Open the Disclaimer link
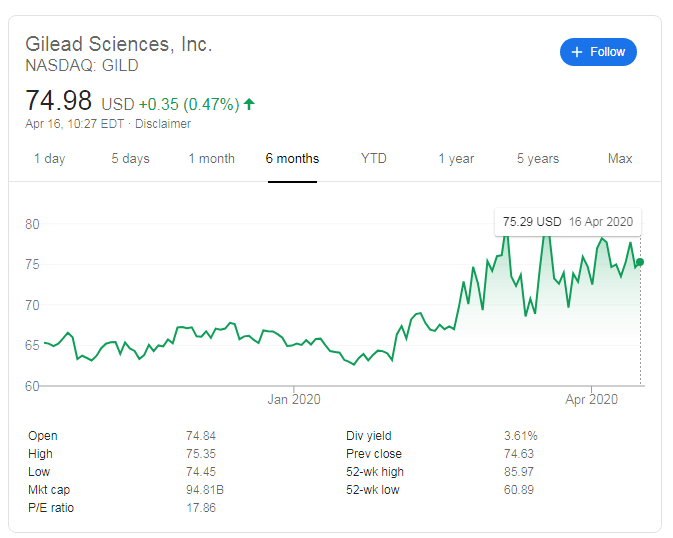 pos(163,124)
